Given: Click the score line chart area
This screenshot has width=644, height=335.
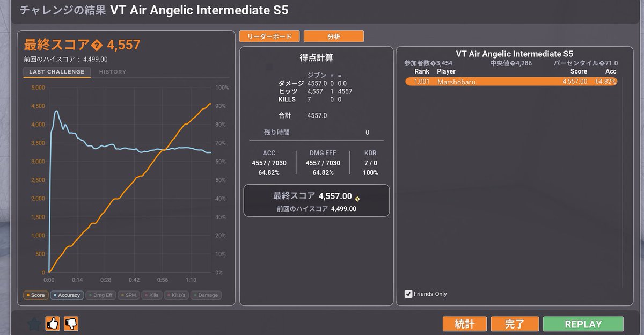Looking at the screenshot, I should point(130,180).
